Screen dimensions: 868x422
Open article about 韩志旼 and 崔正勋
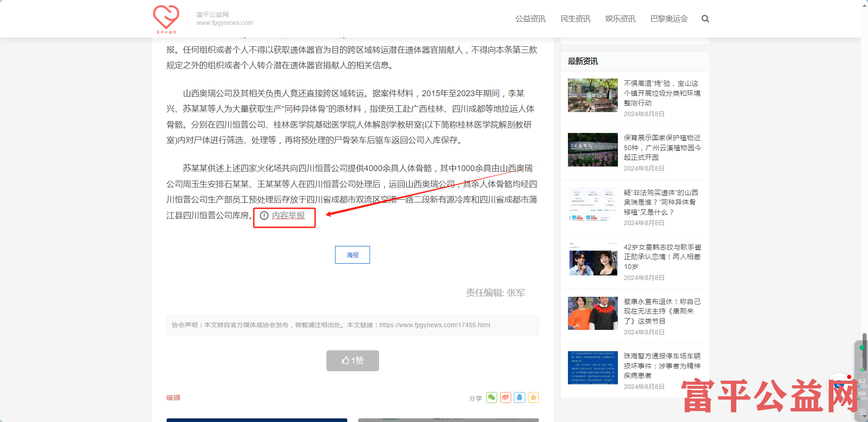coord(662,257)
